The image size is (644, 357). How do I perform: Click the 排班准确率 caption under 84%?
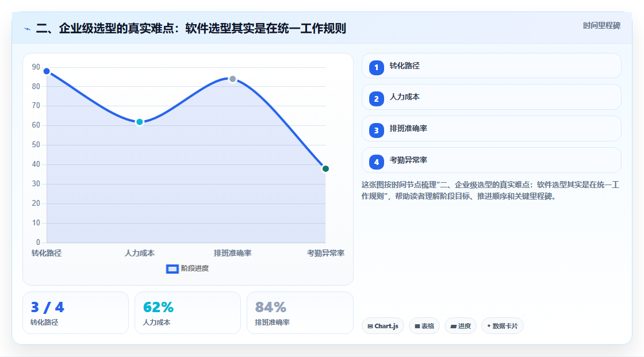coord(273,323)
